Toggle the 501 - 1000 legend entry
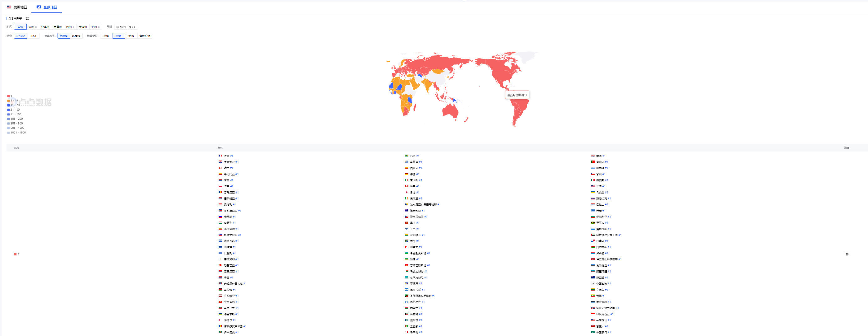The image size is (868, 336). [x=16, y=128]
